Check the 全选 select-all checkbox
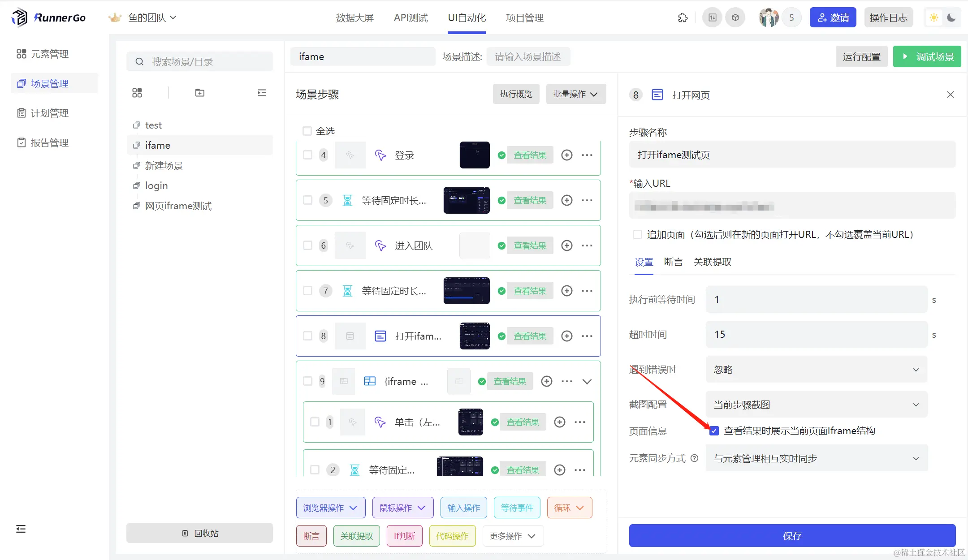This screenshot has height=560, width=968. point(307,131)
